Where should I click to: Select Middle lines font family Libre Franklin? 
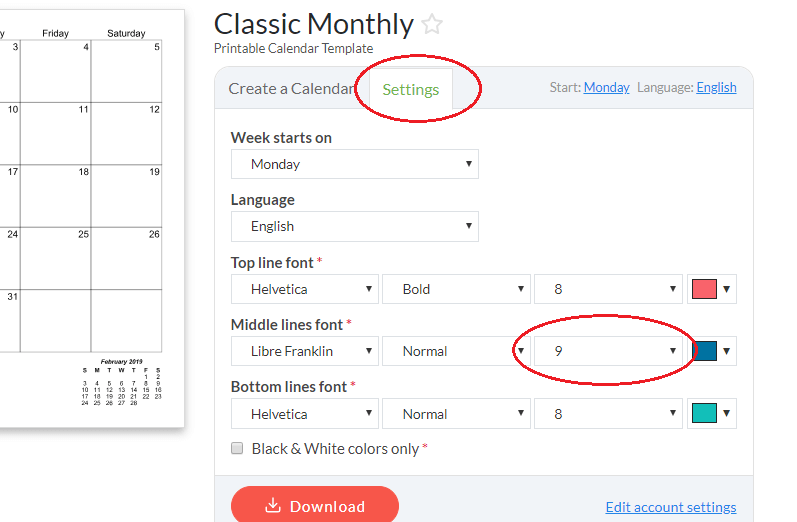(x=305, y=351)
